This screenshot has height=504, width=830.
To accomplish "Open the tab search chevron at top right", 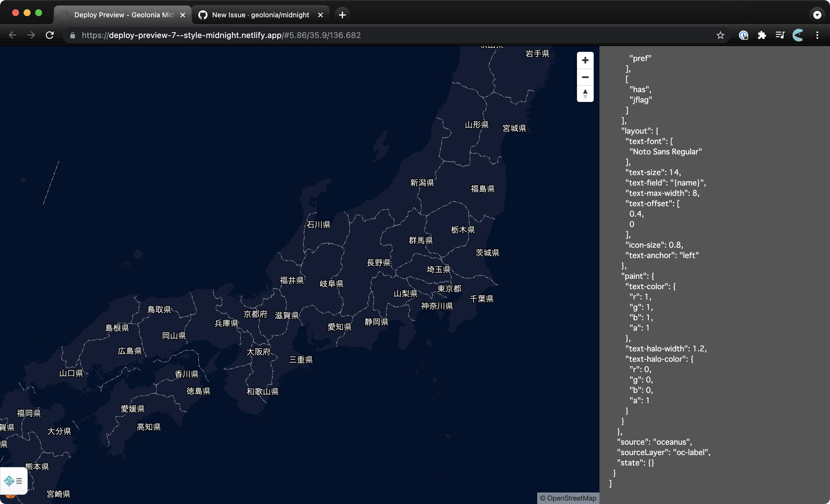I will 817,15.
